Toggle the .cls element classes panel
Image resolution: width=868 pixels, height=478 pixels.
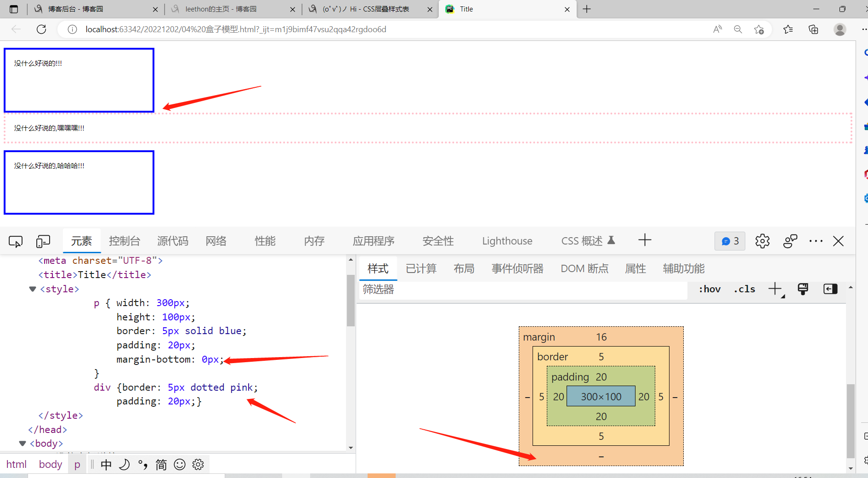pyautogui.click(x=744, y=289)
